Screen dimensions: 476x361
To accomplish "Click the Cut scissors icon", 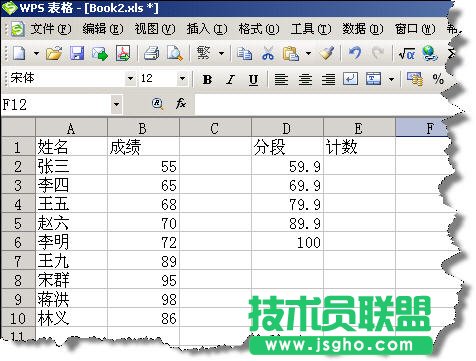I will point(268,53).
